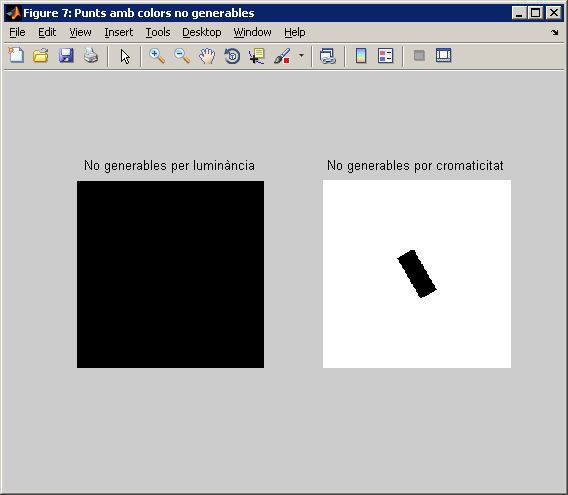Insert a colorbar from the toolbar

coord(361,56)
